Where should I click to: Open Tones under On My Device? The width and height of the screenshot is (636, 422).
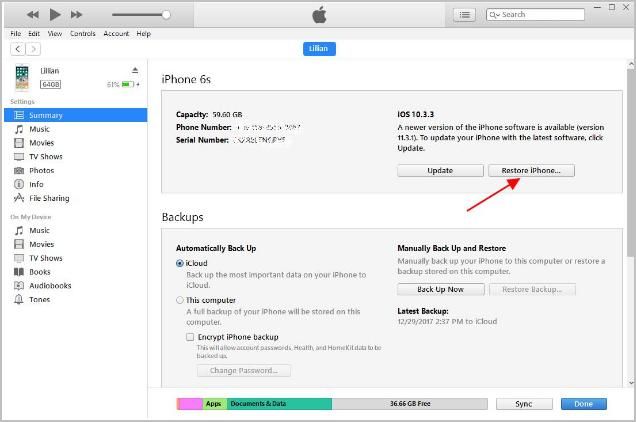(40, 300)
